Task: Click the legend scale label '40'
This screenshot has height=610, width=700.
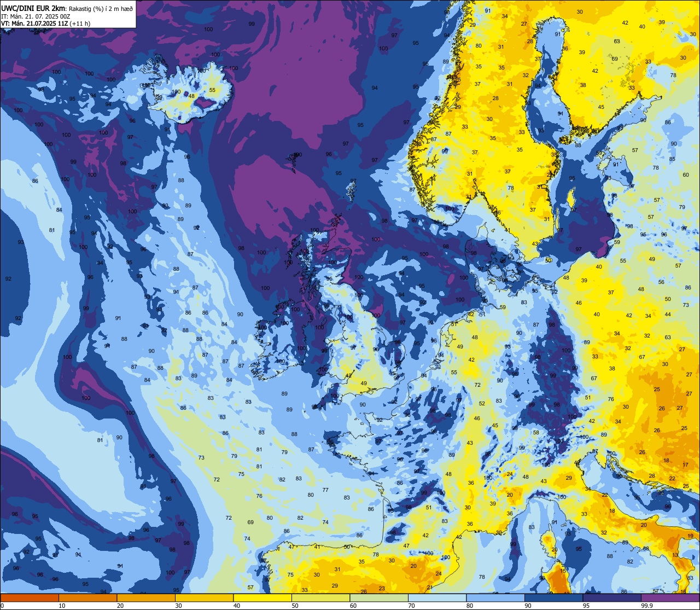Action: click(x=237, y=606)
